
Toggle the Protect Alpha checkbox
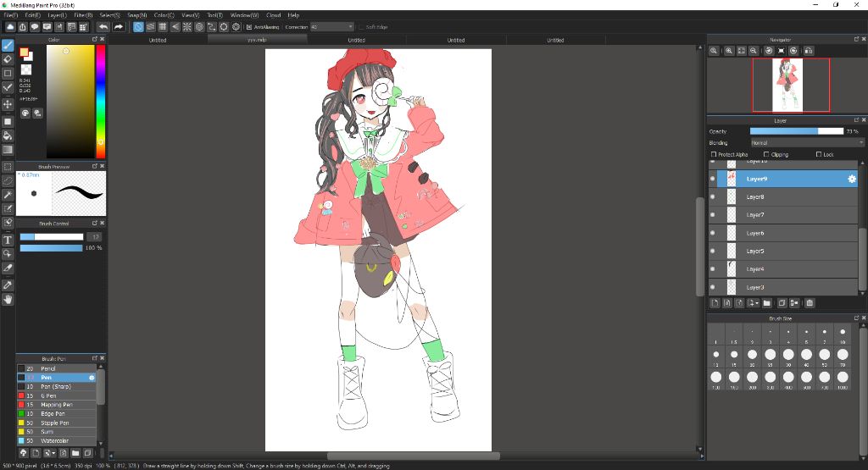point(714,154)
